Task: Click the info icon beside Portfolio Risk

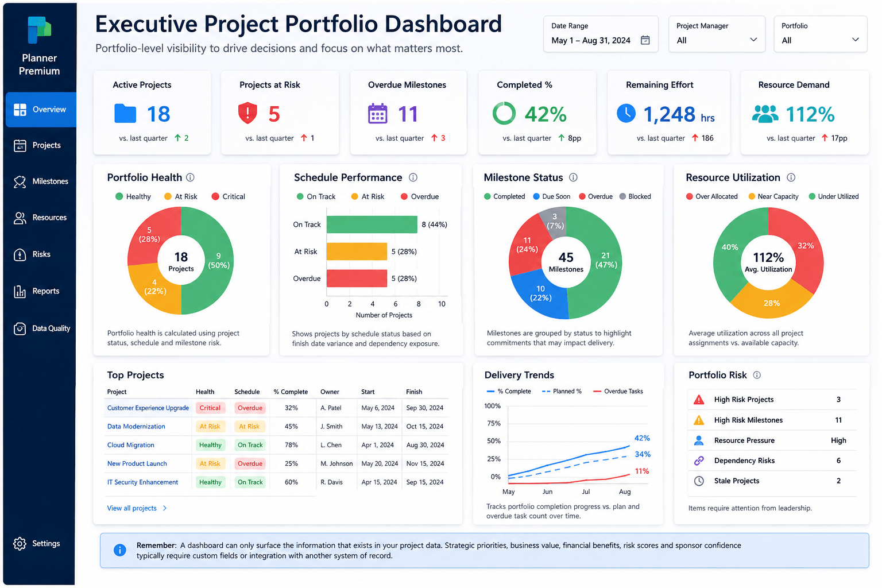Action: coord(757,375)
